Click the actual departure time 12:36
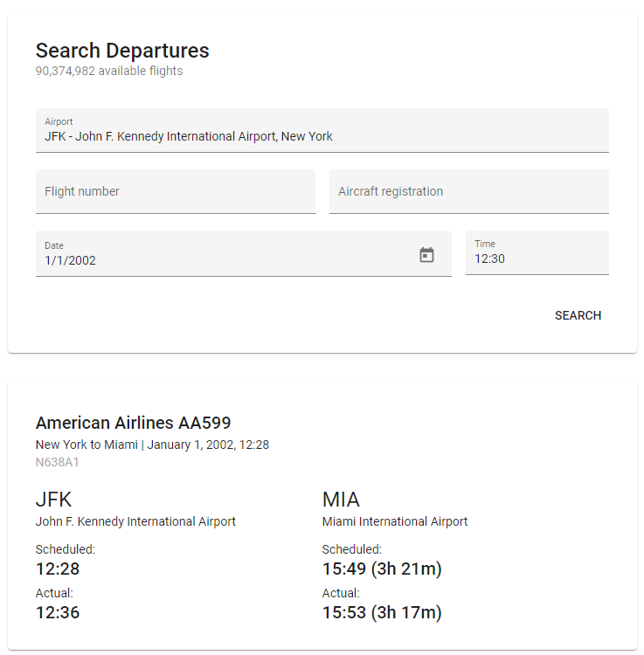The image size is (644, 655). (x=58, y=613)
